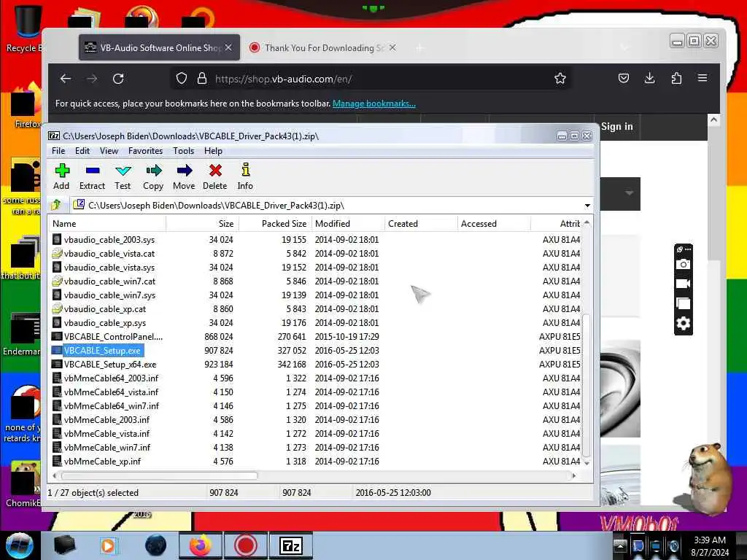Click the 7-Zip path input field
The height and width of the screenshot is (560, 747).
(333, 205)
